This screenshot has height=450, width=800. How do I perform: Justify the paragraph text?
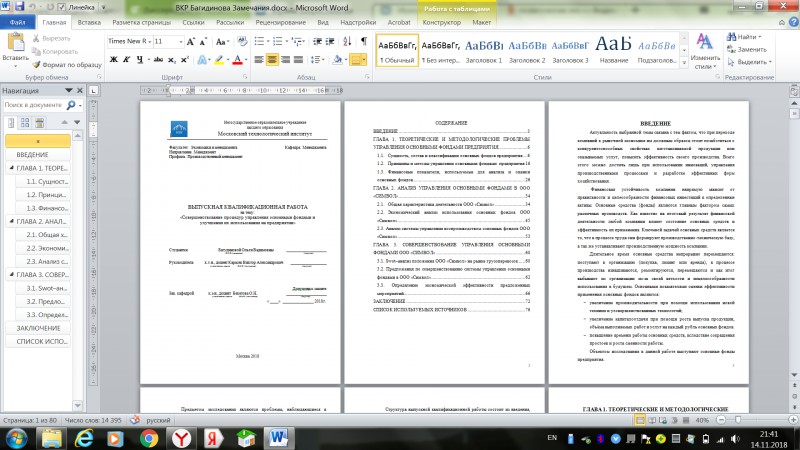(x=298, y=60)
